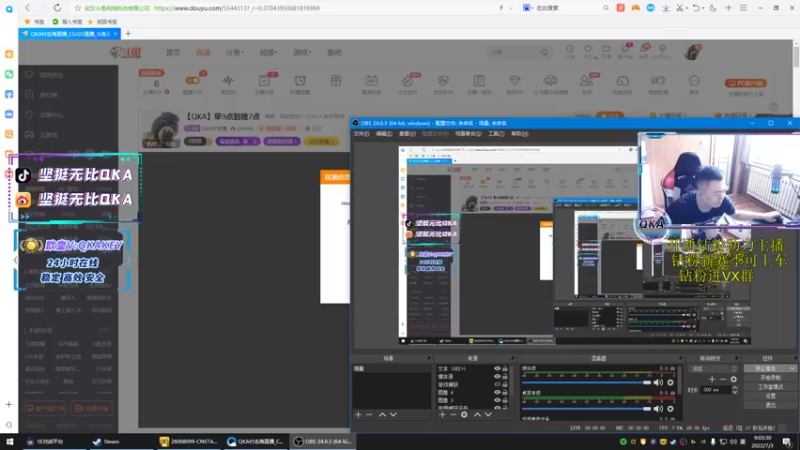Adjust 媒体源 volume slider in mixer

point(587,383)
